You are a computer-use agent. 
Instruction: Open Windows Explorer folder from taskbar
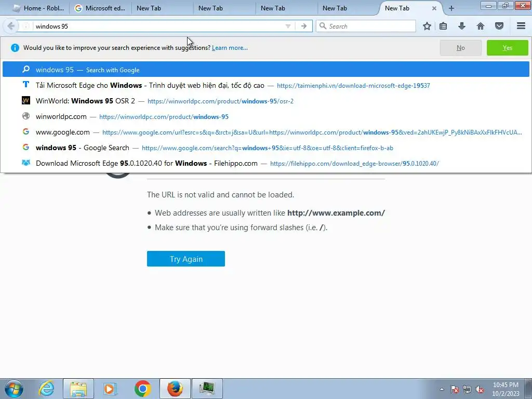pos(78,389)
